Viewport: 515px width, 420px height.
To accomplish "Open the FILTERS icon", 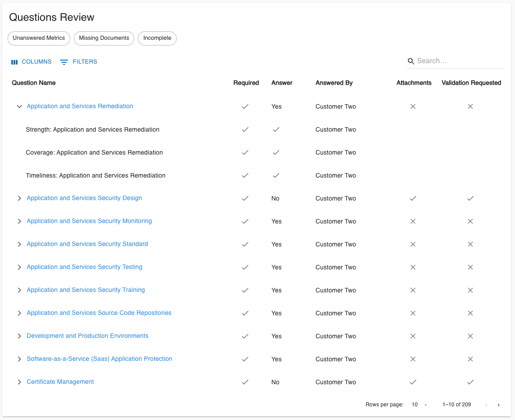I will tap(64, 62).
